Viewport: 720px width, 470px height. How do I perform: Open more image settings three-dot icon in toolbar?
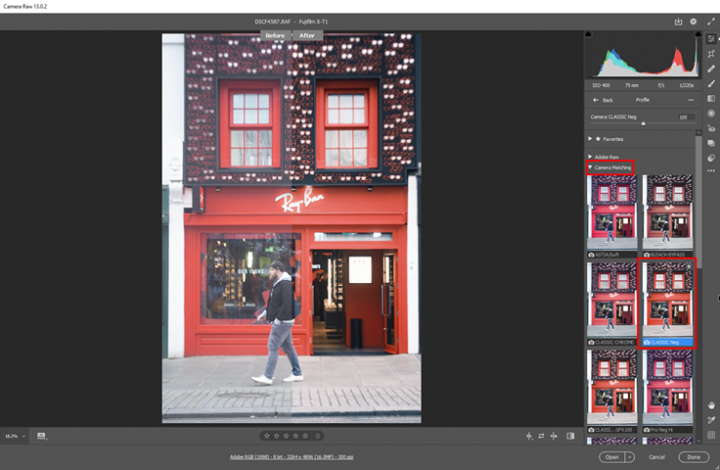click(711, 171)
